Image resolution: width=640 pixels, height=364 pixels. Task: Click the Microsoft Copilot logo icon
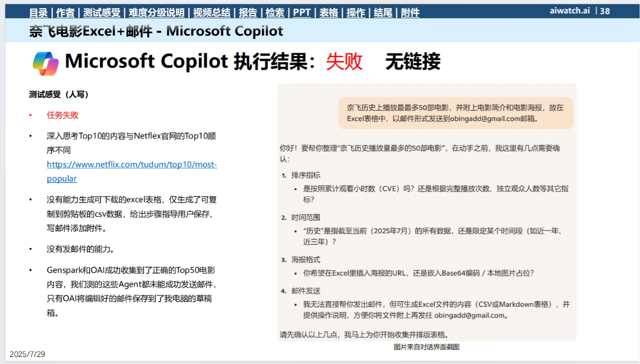click(46, 63)
